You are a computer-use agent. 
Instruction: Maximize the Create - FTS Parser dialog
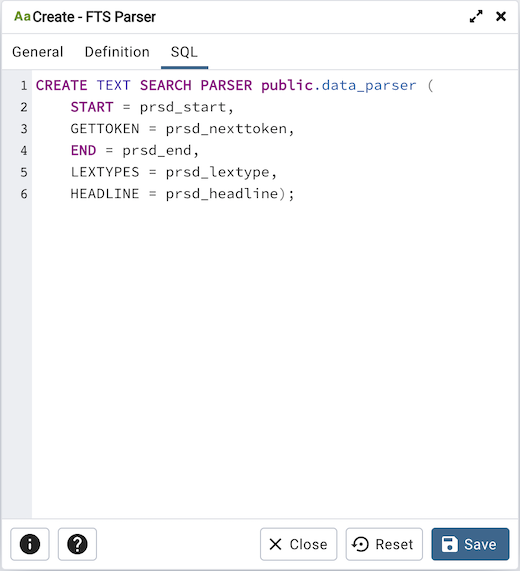(x=476, y=16)
